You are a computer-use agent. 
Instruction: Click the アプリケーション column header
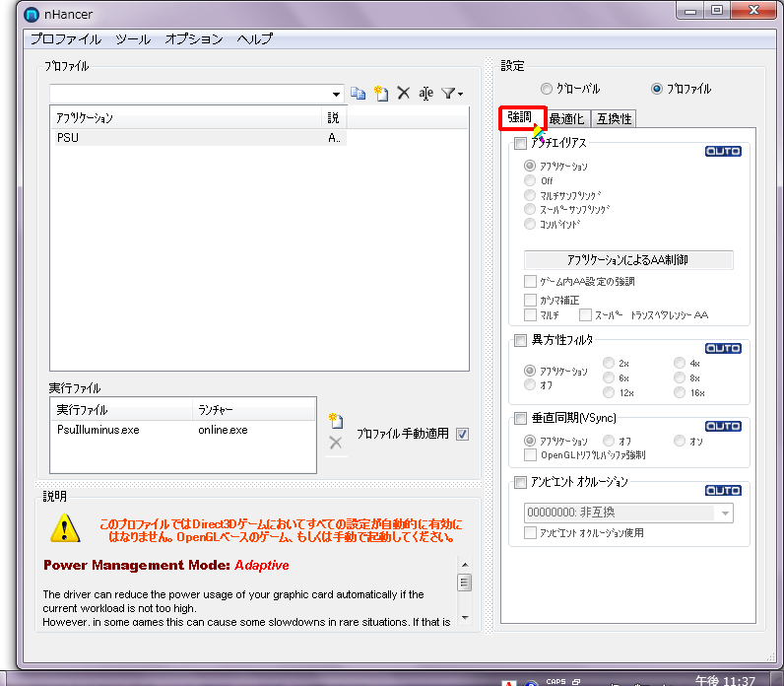tap(186, 118)
